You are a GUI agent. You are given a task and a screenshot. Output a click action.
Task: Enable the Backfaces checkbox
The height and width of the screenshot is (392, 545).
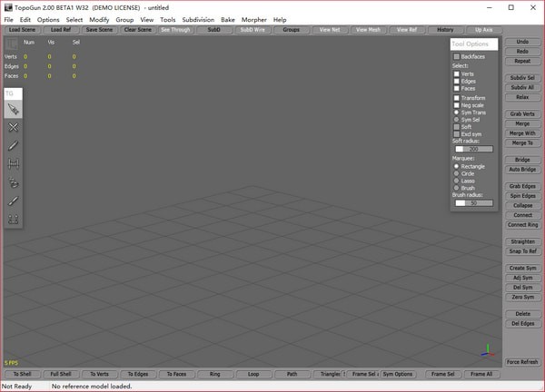click(x=457, y=56)
